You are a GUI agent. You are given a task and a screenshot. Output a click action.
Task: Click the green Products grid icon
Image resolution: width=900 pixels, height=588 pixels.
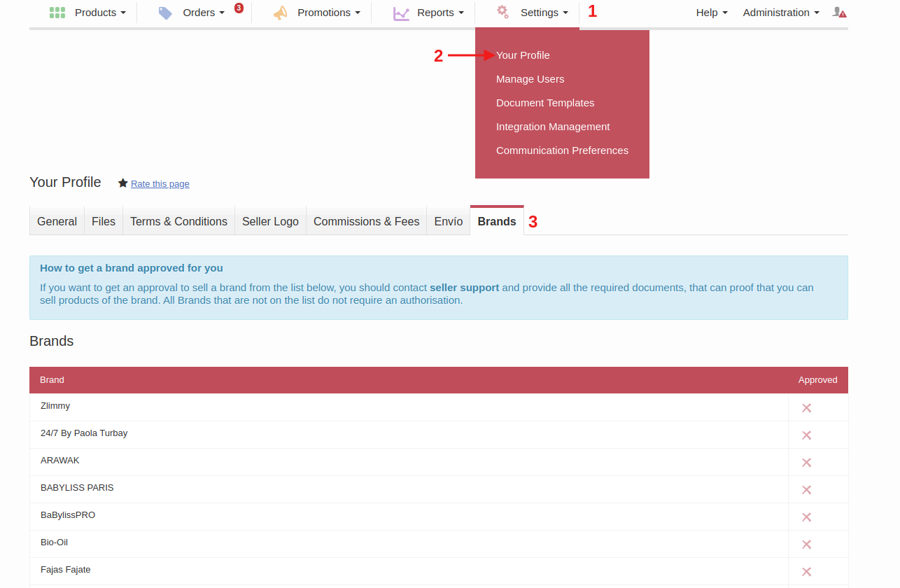(57, 13)
